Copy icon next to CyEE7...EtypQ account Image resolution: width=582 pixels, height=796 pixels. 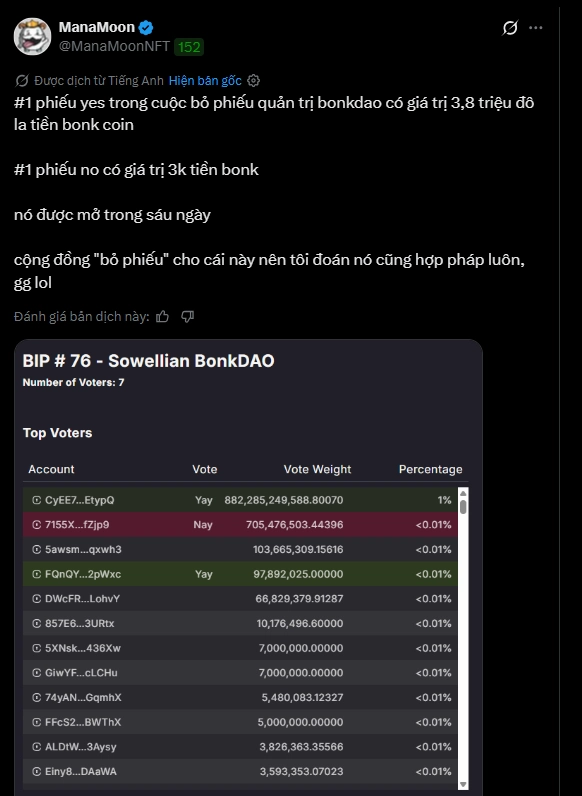click(x=37, y=500)
